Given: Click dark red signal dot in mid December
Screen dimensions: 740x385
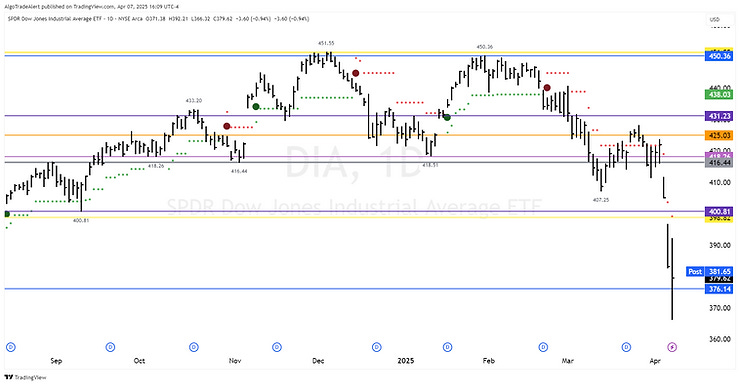Looking at the screenshot, I should (356, 73).
